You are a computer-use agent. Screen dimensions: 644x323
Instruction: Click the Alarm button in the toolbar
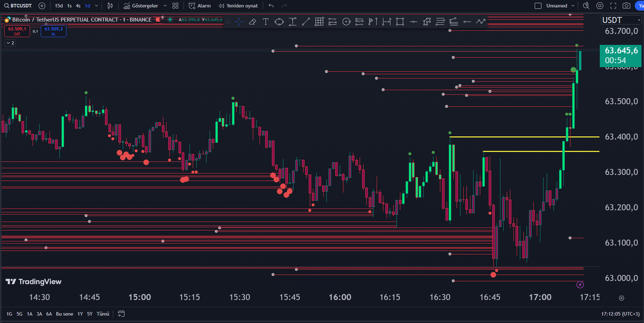[x=199, y=5]
